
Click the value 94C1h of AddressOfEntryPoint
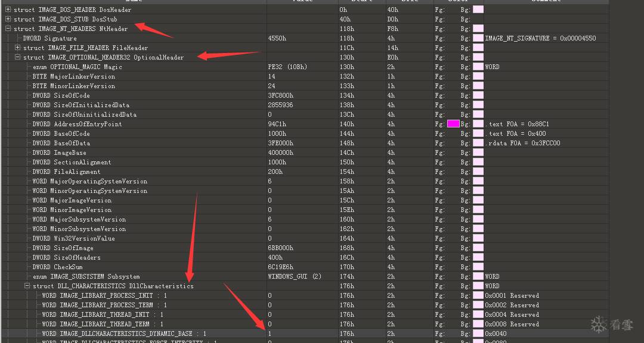(x=277, y=124)
